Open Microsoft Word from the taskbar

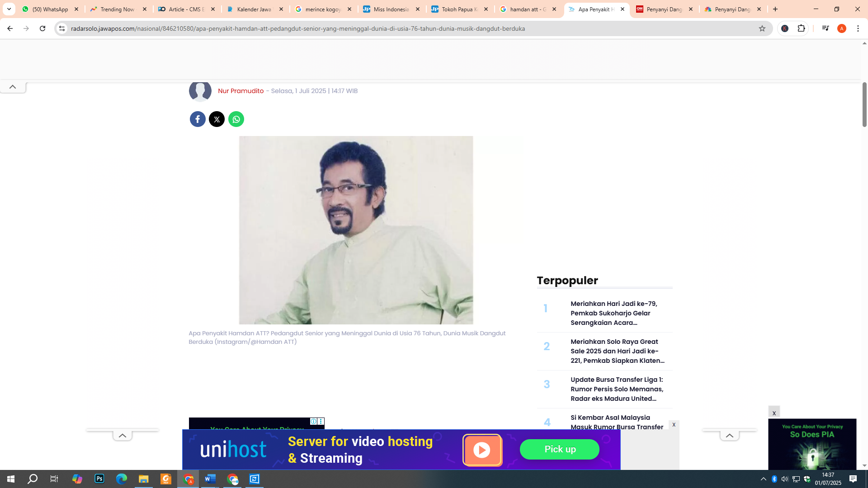pos(210,479)
